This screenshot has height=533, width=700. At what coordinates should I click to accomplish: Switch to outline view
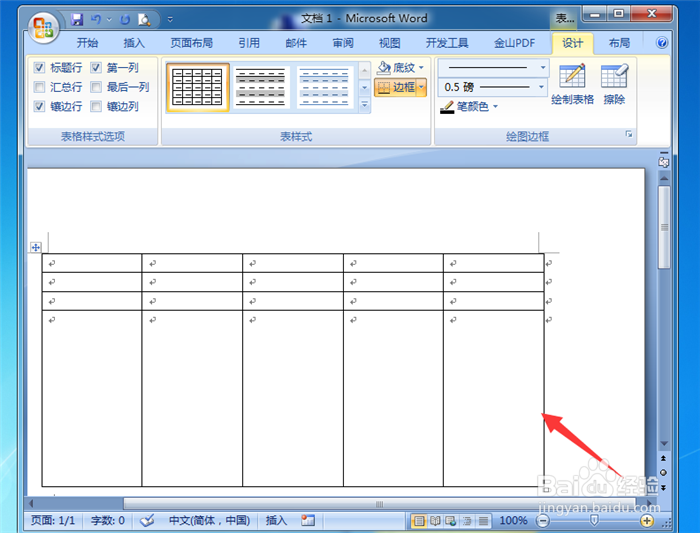pos(467,521)
